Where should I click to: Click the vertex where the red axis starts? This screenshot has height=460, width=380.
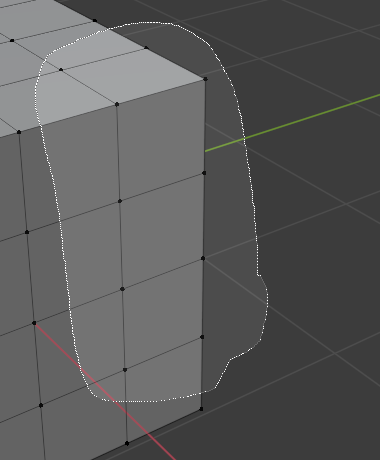click(x=34, y=323)
